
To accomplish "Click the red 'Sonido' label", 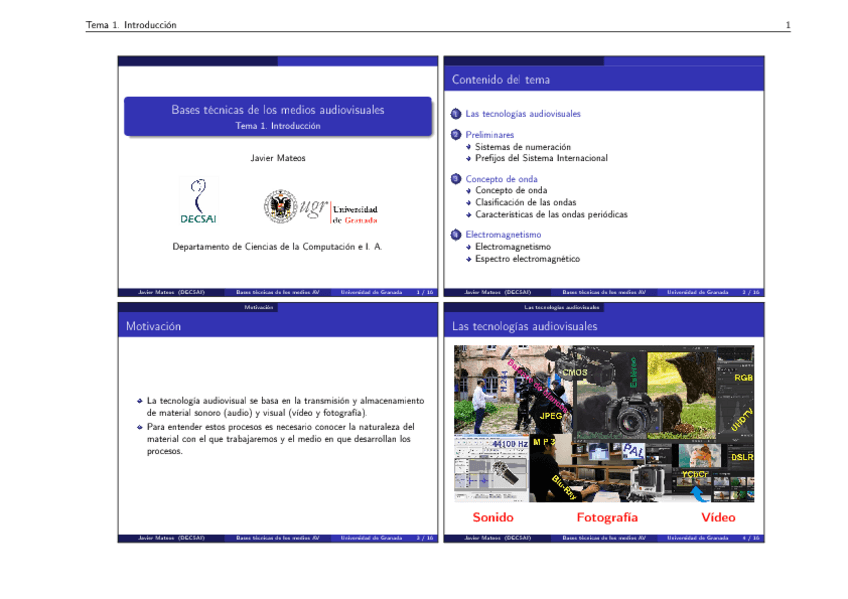I will (x=493, y=518).
